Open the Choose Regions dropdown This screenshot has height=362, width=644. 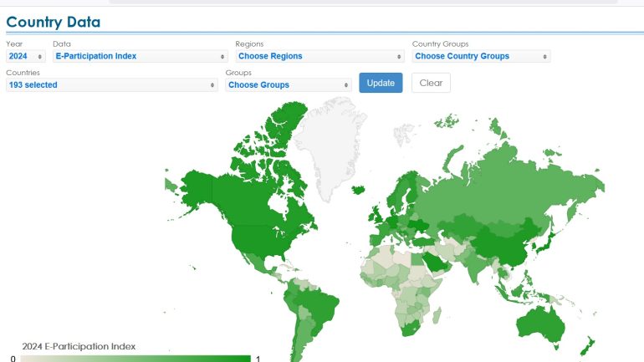coord(319,56)
